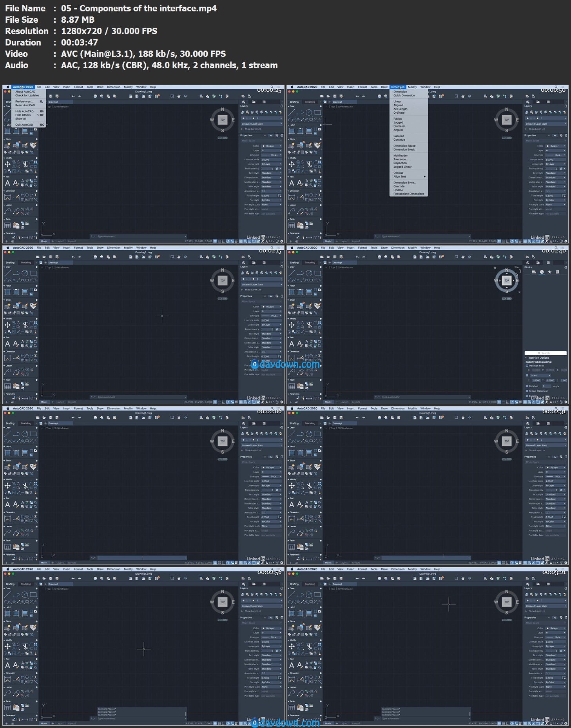Toggle grid display in the 00:00:25 status bar
This screenshot has width=571, height=728.
[215, 241]
